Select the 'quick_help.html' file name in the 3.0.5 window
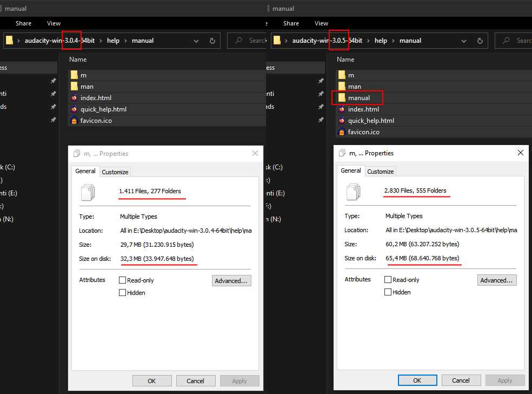Screen dimensions: 532x394 [371, 121]
